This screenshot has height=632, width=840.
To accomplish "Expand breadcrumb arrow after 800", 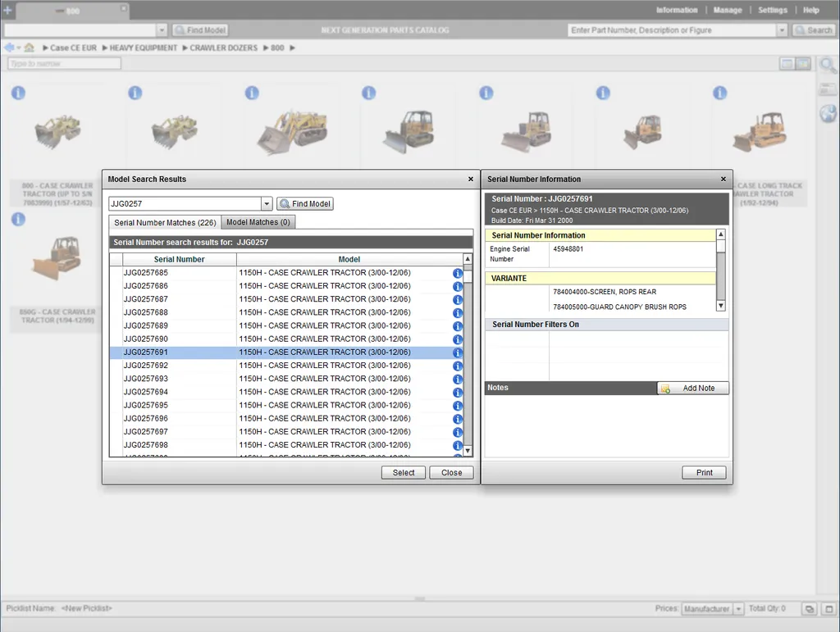I will pos(293,48).
